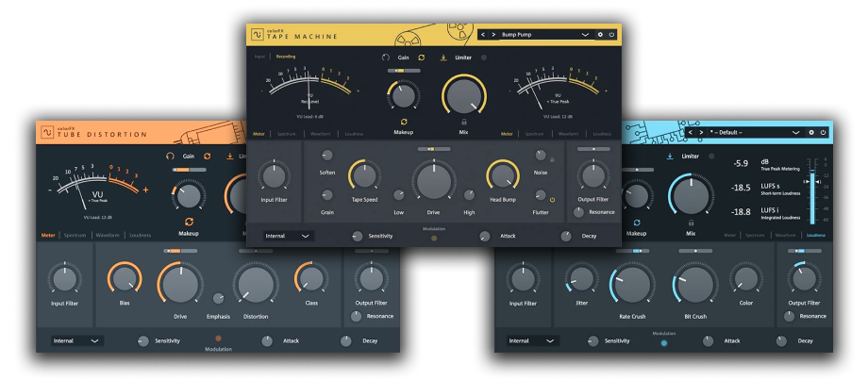Click the colorFX logo in Tube Distortion header
Image resolution: width=868 pixels, height=380 pixels.
click(47, 133)
